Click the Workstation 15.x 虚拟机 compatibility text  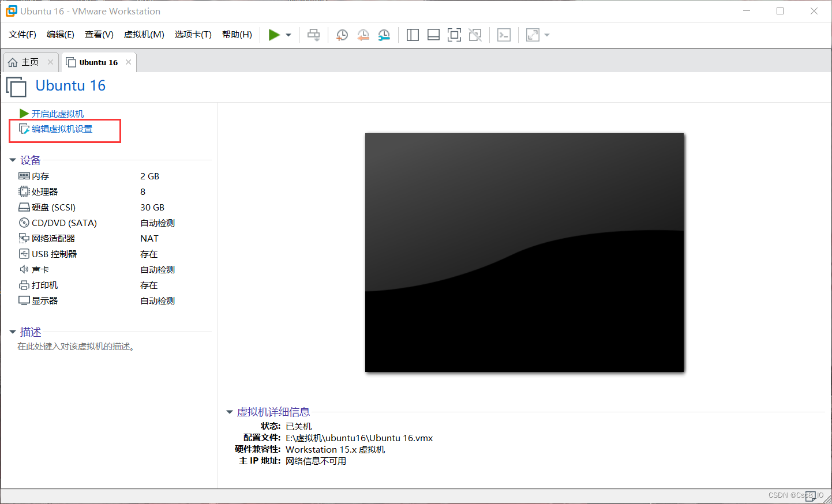pos(335,449)
